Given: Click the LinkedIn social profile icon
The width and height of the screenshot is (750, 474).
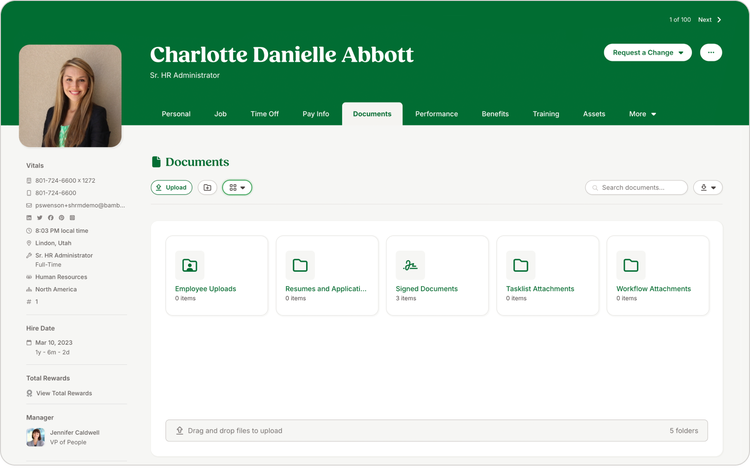Looking at the screenshot, I should tap(29, 218).
